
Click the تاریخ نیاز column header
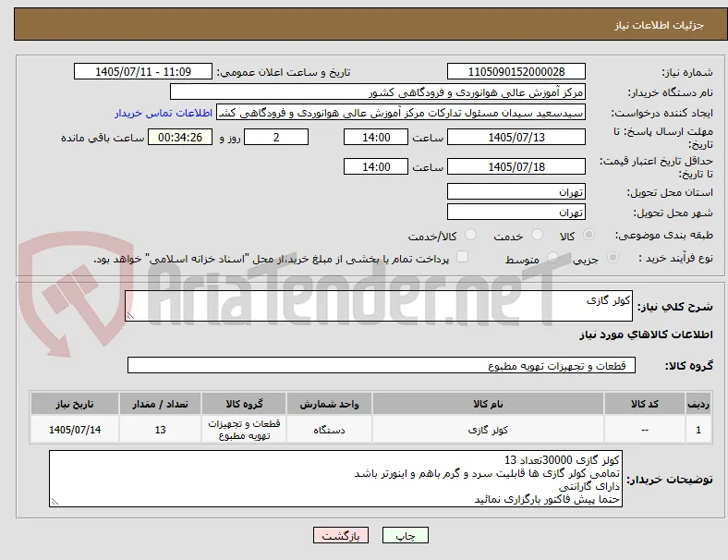point(75,404)
